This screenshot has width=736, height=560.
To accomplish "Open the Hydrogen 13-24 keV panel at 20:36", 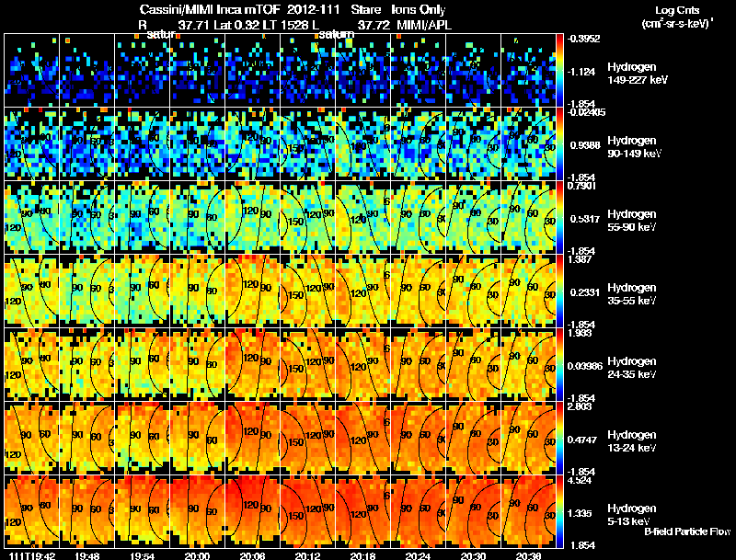I will tap(528, 438).
